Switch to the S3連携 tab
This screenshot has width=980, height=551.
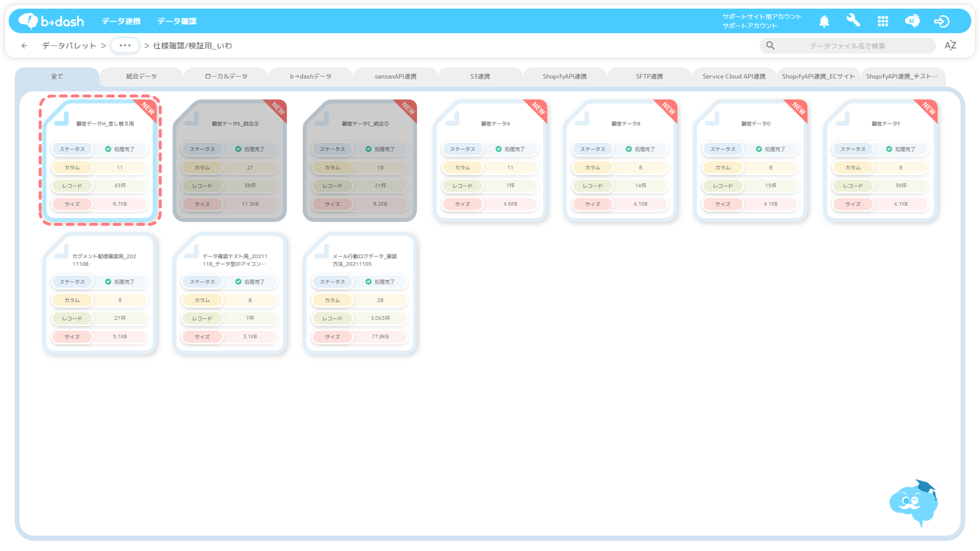tap(480, 76)
